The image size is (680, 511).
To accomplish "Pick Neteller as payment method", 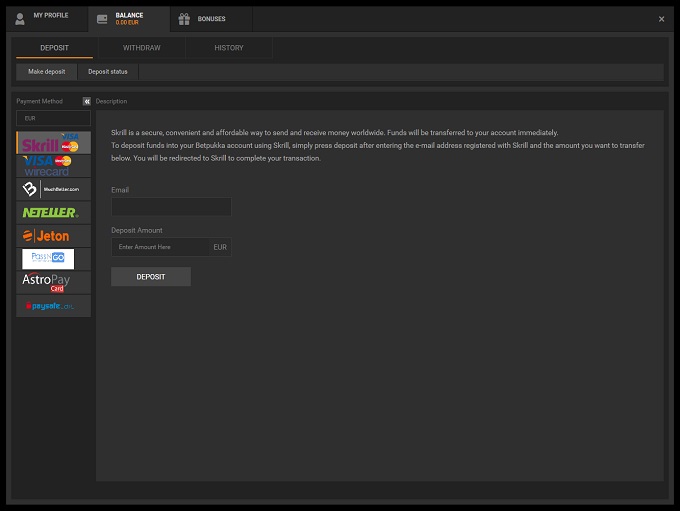I will (x=53, y=212).
